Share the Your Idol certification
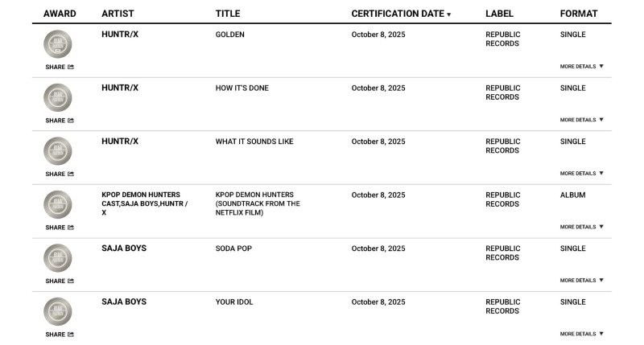This screenshot has width=644, height=345. point(71,335)
